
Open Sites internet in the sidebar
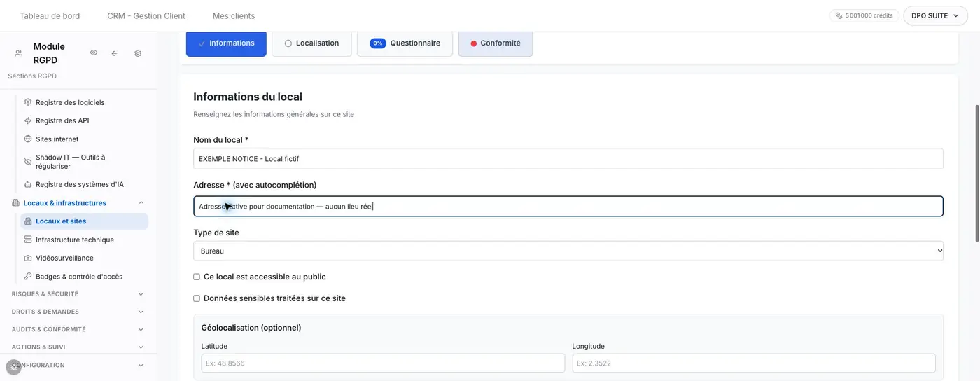[x=84, y=139]
